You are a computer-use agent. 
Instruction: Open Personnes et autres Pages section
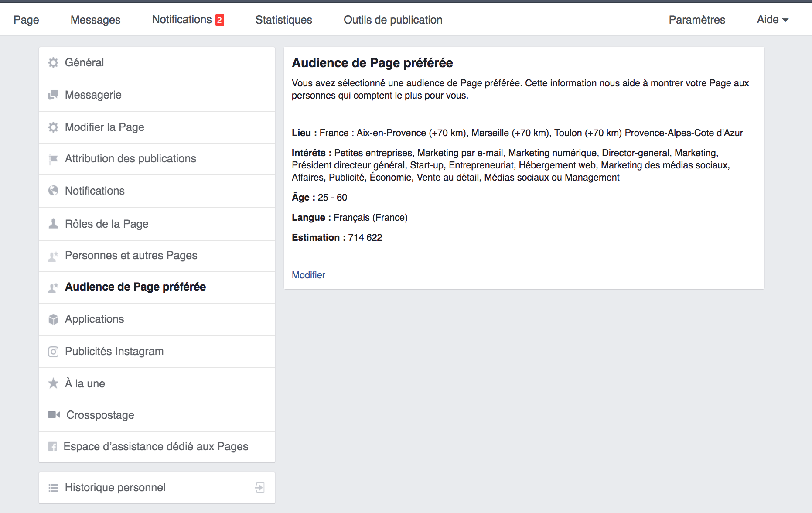pos(157,256)
